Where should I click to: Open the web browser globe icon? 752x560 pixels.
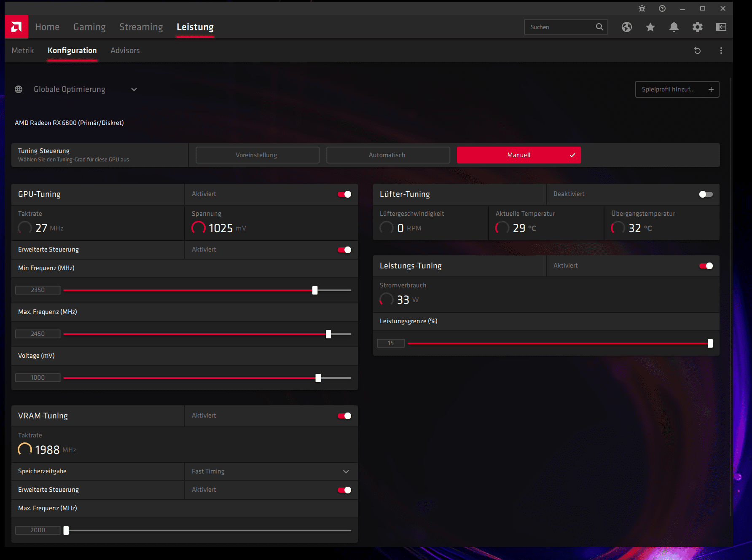click(x=627, y=27)
